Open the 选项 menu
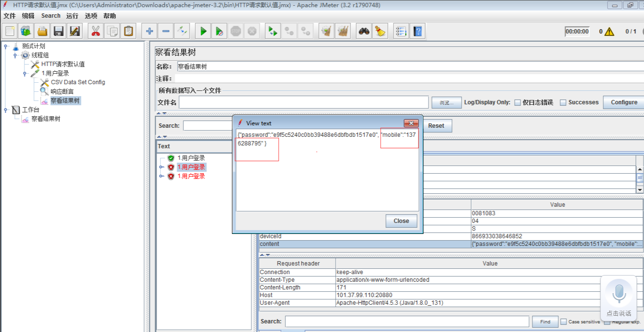This screenshot has height=332, width=644. click(91, 15)
